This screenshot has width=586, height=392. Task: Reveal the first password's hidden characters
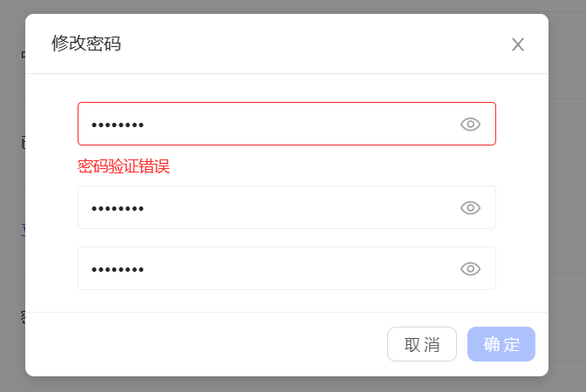coord(470,124)
